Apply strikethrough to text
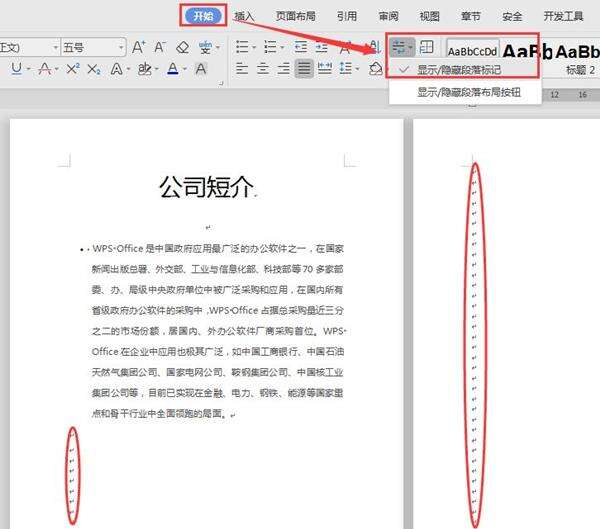Screen dimensions: 600x529 (x=43, y=68)
